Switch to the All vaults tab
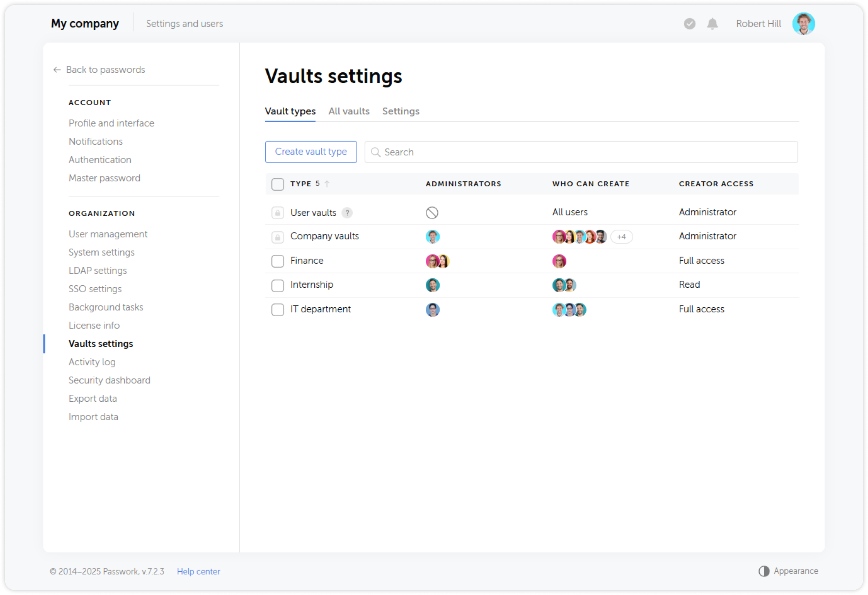Image resolution: width=868 pixels, height=595 pixels. (x=349, y=111)
